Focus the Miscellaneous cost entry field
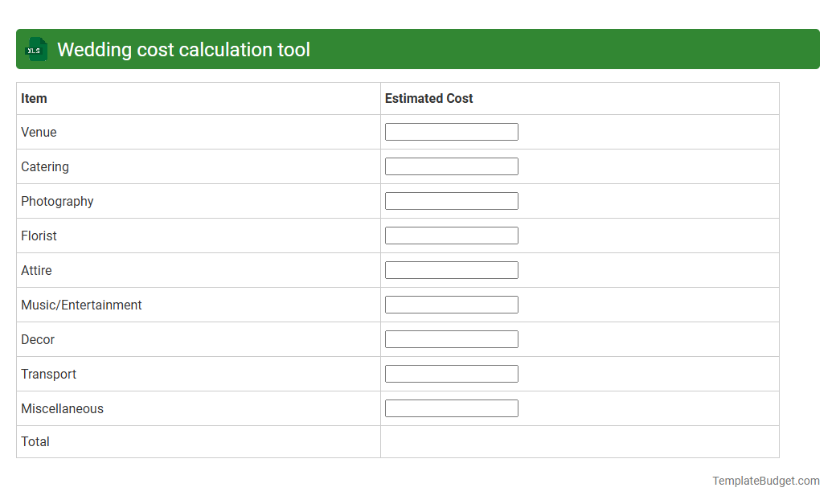 451,408
